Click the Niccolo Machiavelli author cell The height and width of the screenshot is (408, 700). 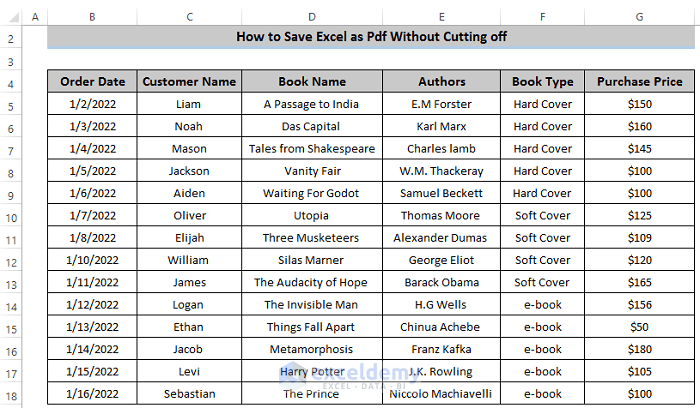tap(441, 393)
